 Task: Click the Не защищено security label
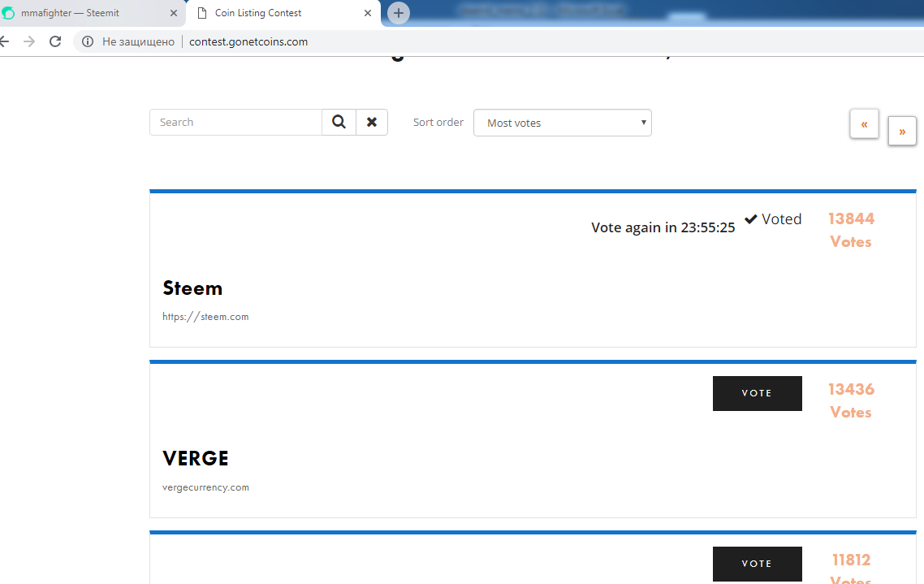click(x=139, y=42)
